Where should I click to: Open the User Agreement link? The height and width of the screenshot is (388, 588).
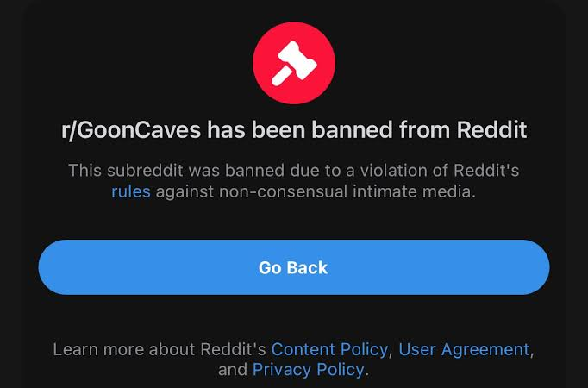click(464, 349)
